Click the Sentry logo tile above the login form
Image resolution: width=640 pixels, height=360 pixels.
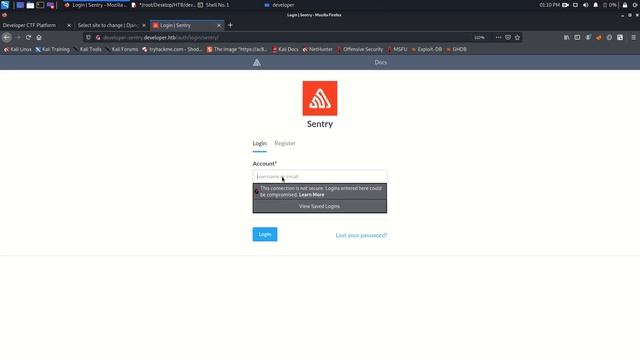point(320,98)
